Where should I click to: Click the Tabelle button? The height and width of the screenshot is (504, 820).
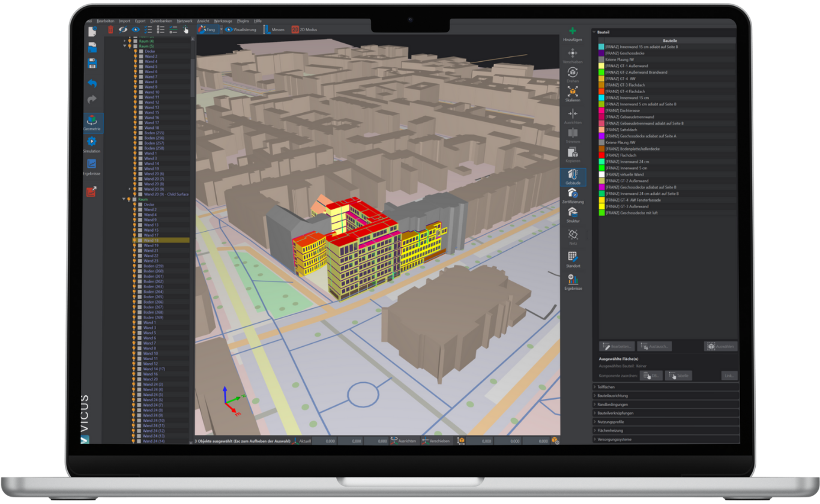point(678,376)
